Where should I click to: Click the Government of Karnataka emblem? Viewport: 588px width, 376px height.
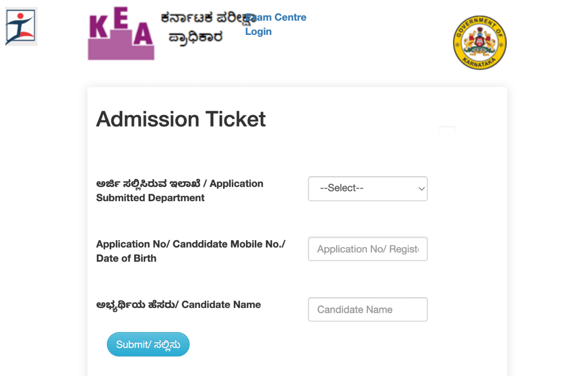(480, 42)
